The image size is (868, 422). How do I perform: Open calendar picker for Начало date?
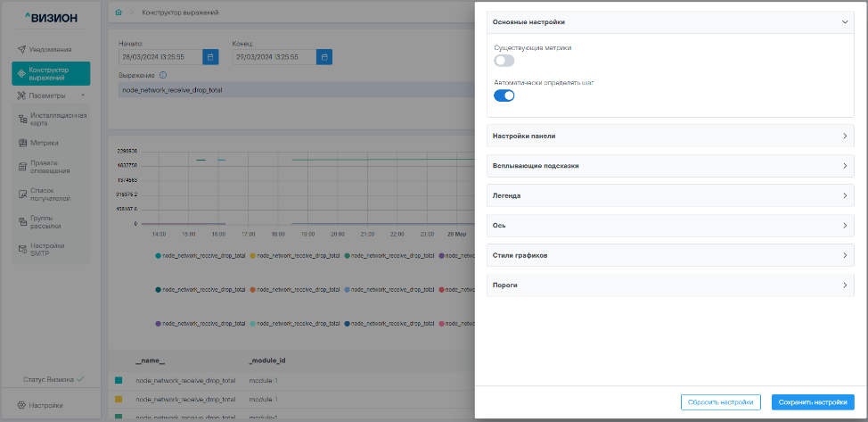pyautogui.click(x=210, y=57)
